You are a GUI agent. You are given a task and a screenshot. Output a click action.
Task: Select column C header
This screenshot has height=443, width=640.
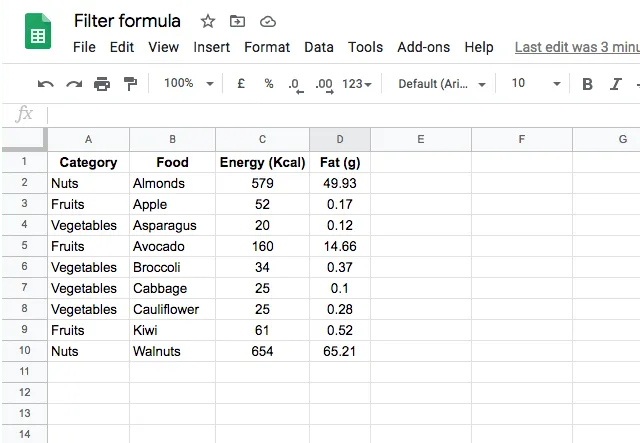pyautogui.click(x=262, y=140)
